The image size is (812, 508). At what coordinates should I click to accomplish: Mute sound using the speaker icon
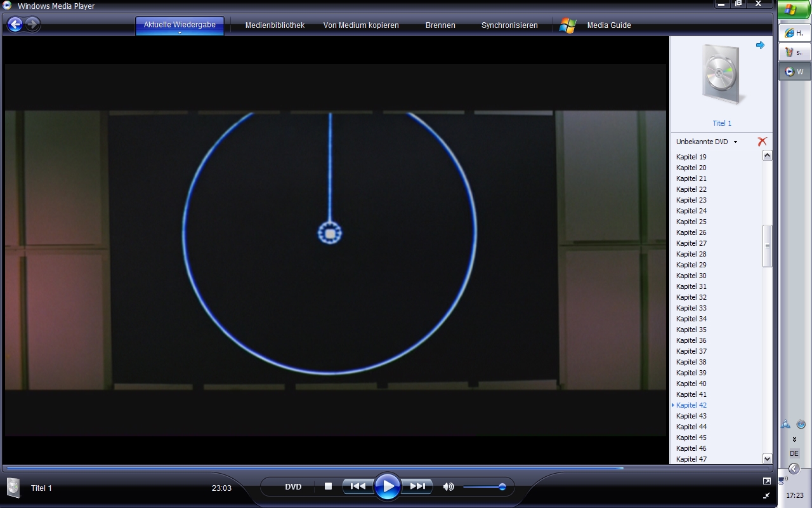[449, 487]
